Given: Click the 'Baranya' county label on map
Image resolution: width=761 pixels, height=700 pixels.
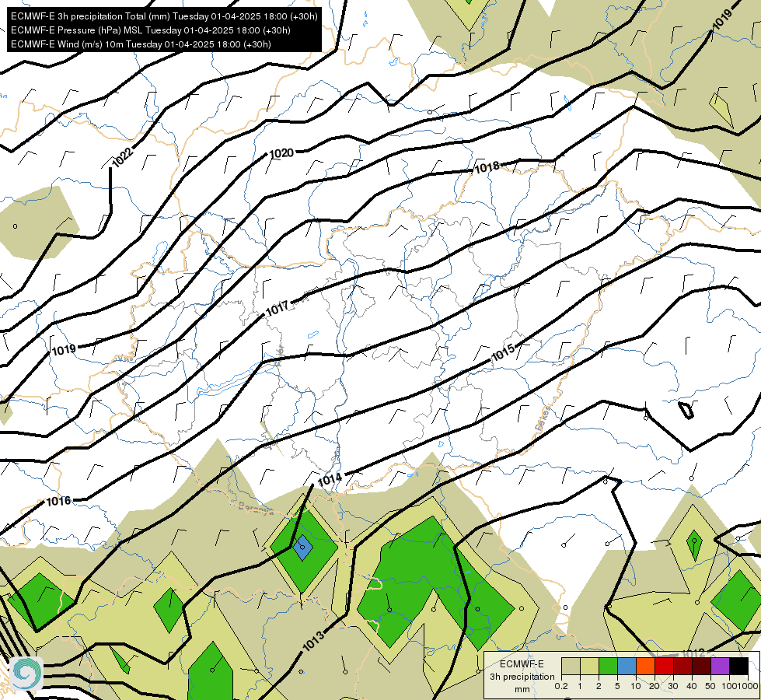Looking at the screenshot, I should (x=256, y=508).
